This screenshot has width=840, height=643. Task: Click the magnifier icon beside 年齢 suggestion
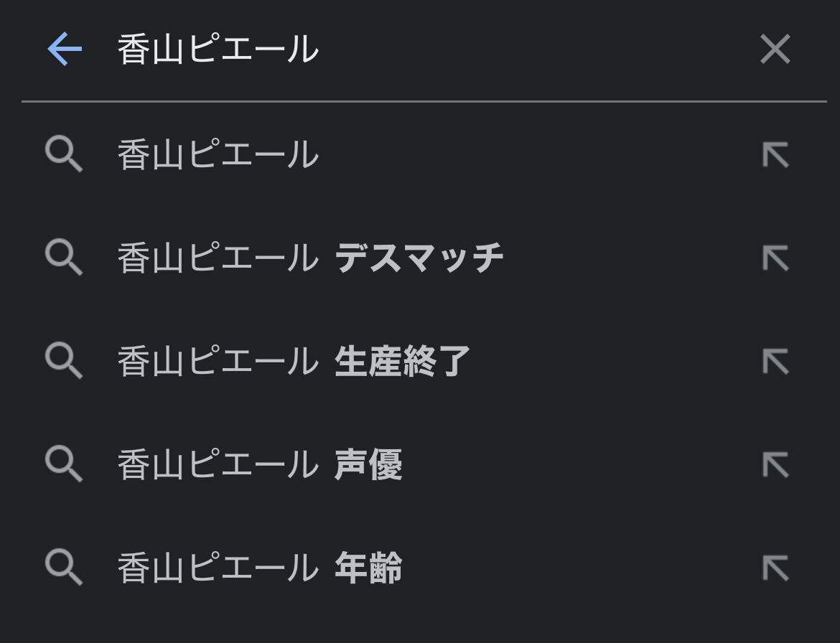point(64,568)
